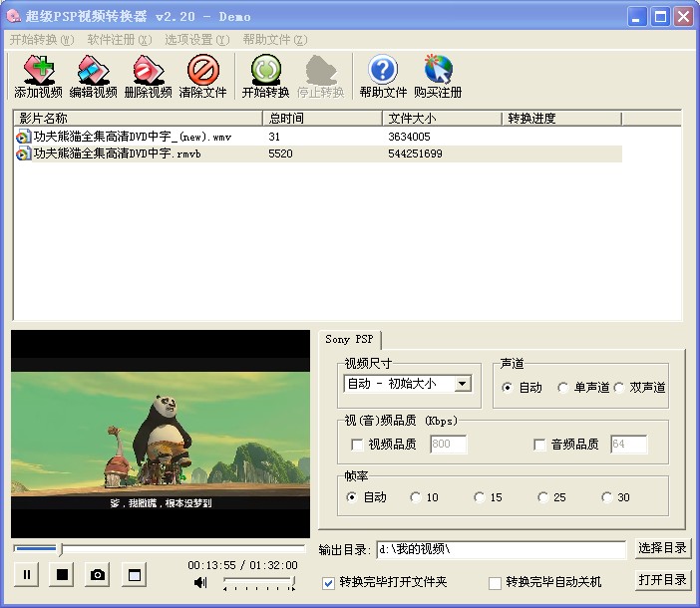
Task: Set frame rate to 15
Action: click(480, 497)
